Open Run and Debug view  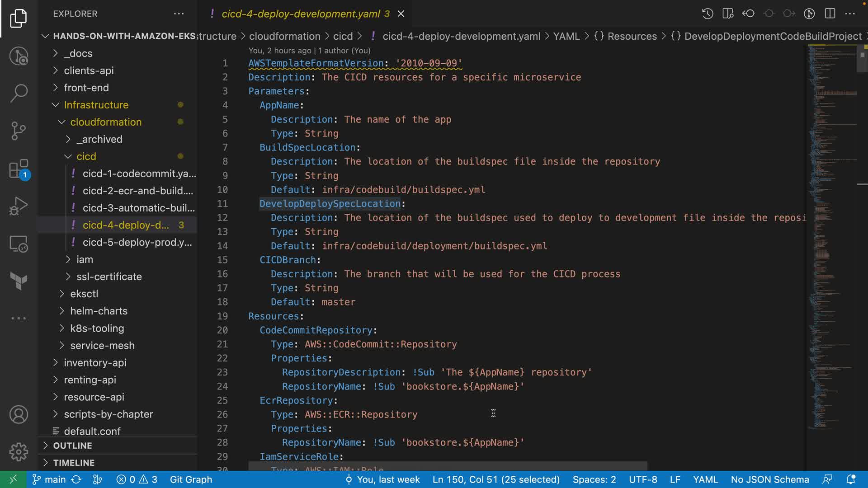pos(19,206)
